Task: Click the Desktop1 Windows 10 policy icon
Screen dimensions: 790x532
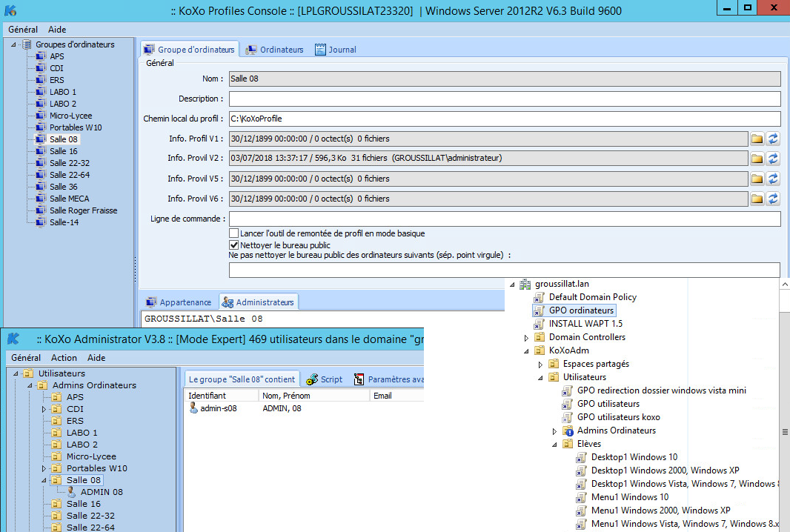Action: pyautogui.click(x=582, y=457)
